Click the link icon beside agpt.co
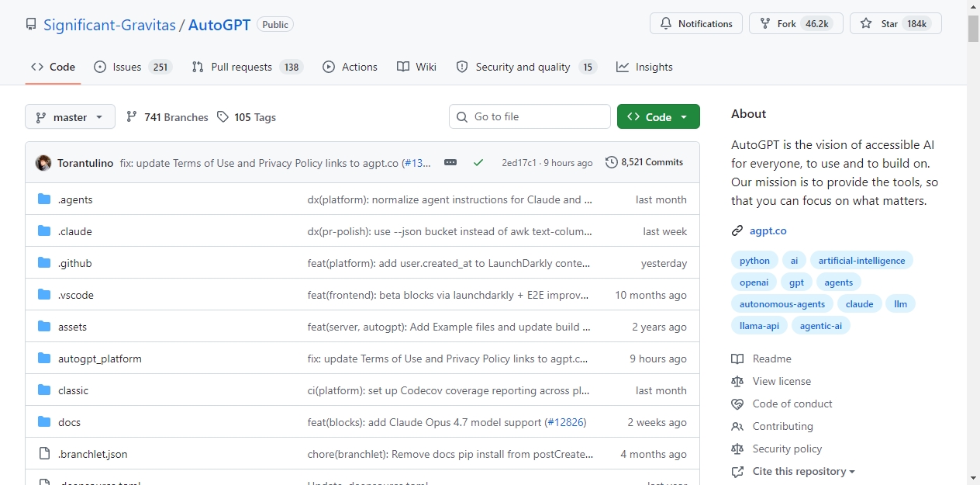Screen dimensions: 980x485 pos(737,230)
